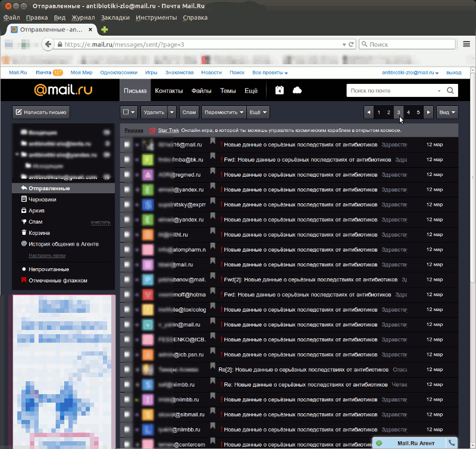Image resolution: width=476 pixels, height=449 pixels.
Task: Toggle flag on the regmed.ru message
Action: pyautogui.click(x=213, y=171)
